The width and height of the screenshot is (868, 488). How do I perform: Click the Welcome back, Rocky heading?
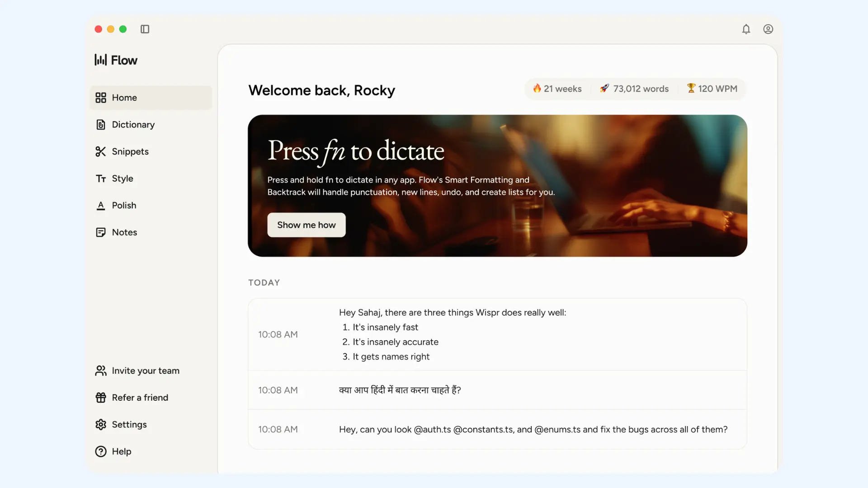coord(321,90)
